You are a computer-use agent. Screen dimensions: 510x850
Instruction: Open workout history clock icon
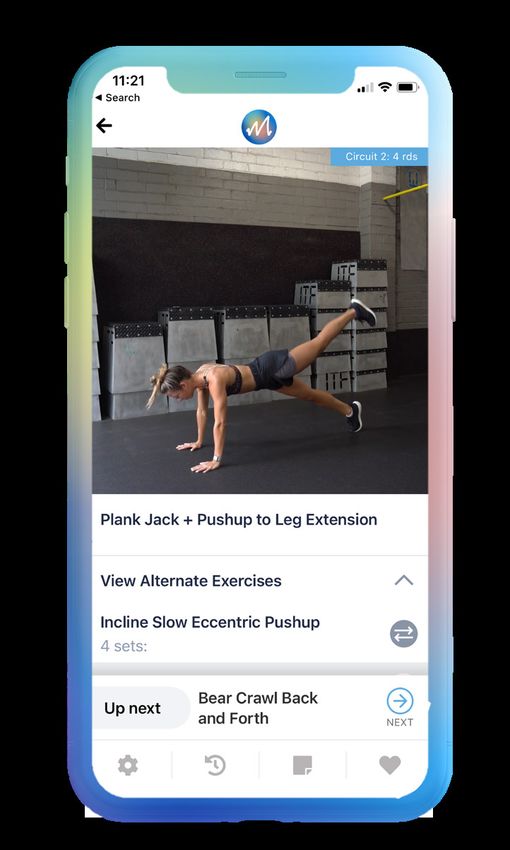pos(215,765)
